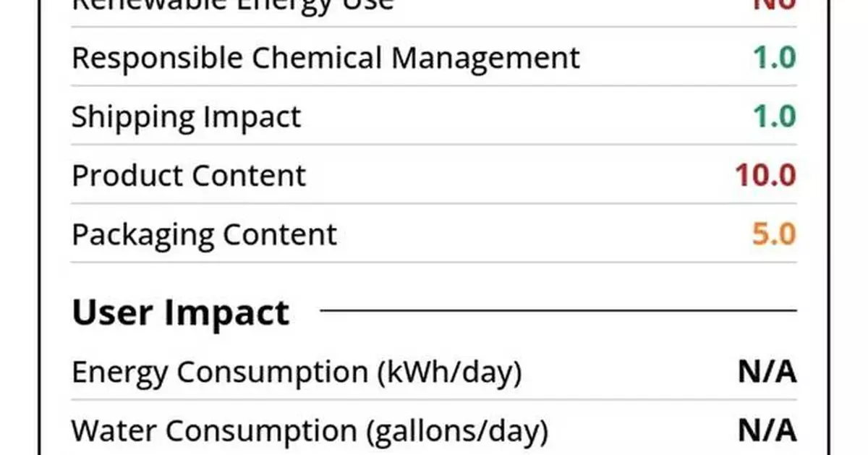Click the Water Consumption label text

tap(309, 432)
